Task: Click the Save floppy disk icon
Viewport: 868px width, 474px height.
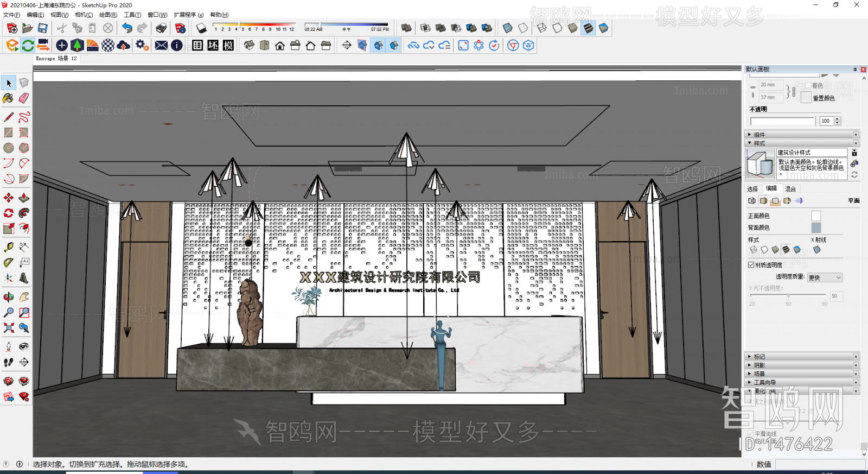Action: [x=42, y=28]
